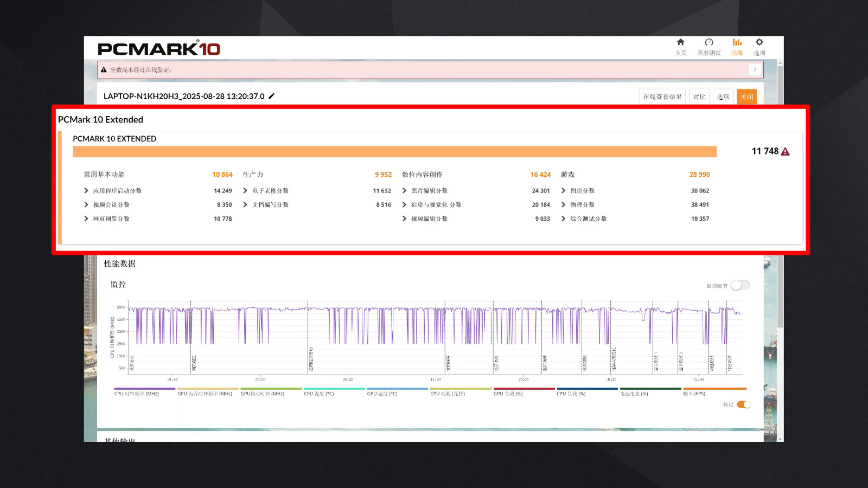The width and height of the screenshot is (868, 488).
Task: Click the orange 关闭 button
Action: click(x=746, y=97)
